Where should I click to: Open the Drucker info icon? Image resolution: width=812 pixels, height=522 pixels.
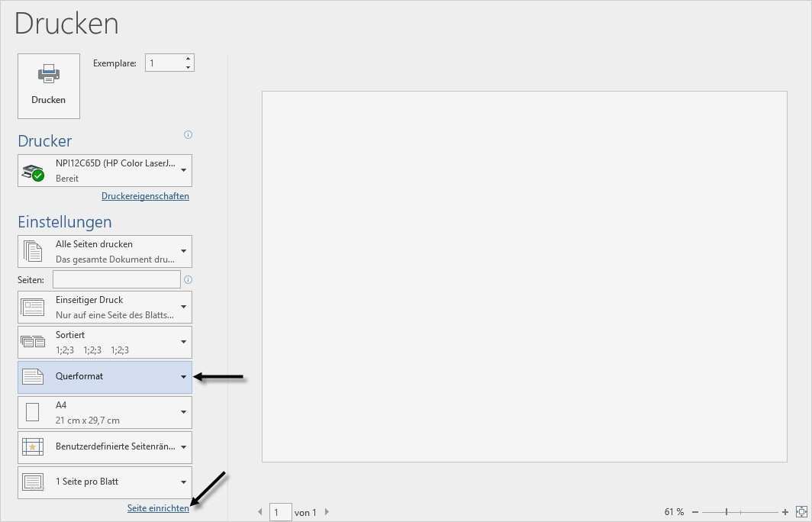click(x=188, y=134)
